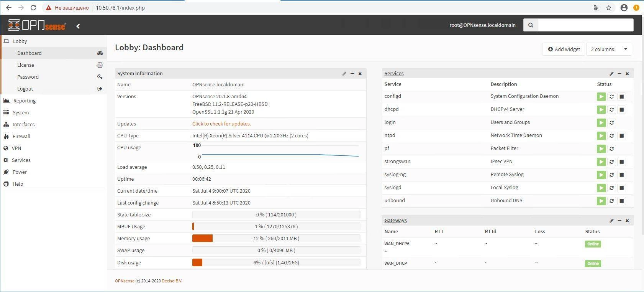This screenshot has width=644, height=292.
Task: Open the Services widget title link
Action: click(394, 74)
